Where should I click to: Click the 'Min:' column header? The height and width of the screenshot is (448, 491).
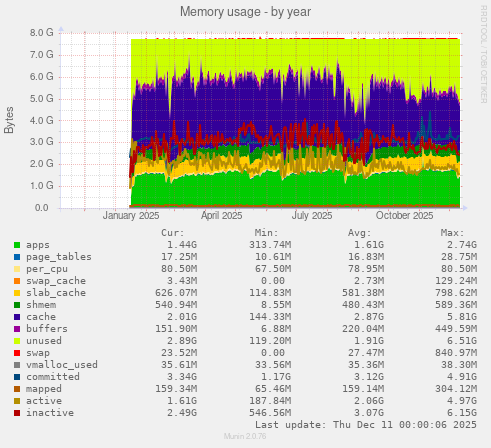266,233
